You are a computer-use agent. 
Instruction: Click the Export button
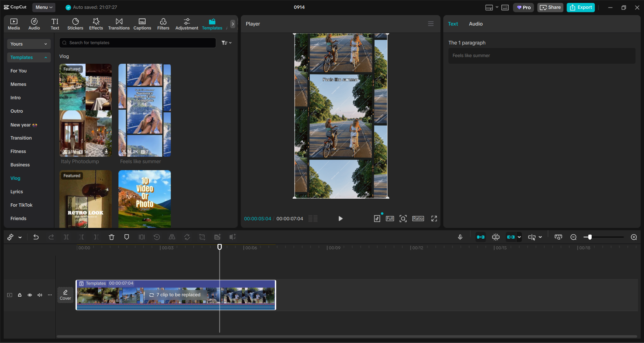coord(581,7)
